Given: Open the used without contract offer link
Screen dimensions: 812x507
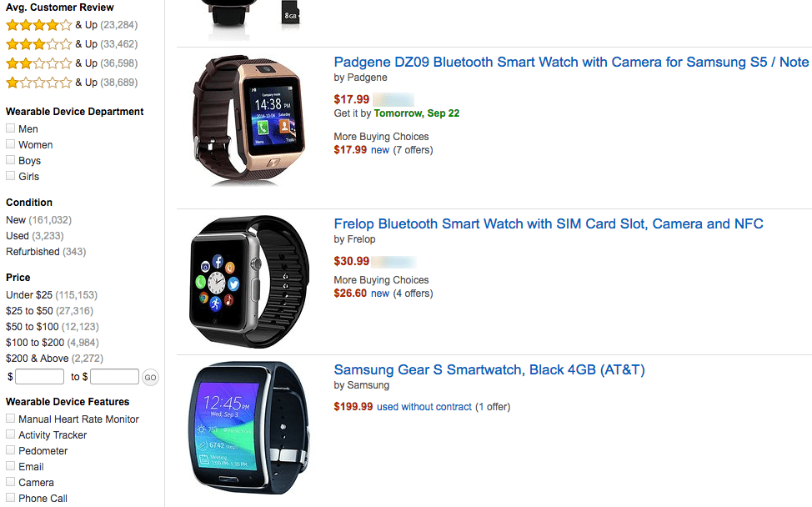Looking at the screenshot, I should 424,407.
